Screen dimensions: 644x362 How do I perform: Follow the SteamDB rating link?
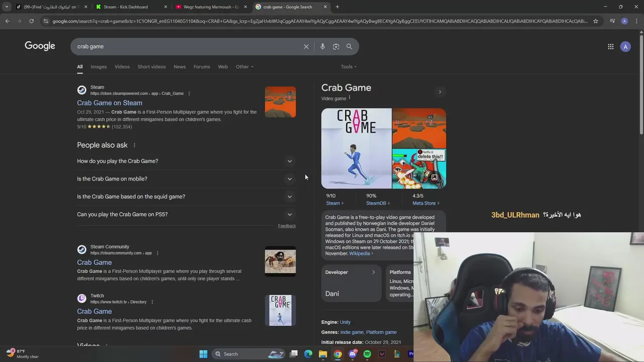point(377,203)
